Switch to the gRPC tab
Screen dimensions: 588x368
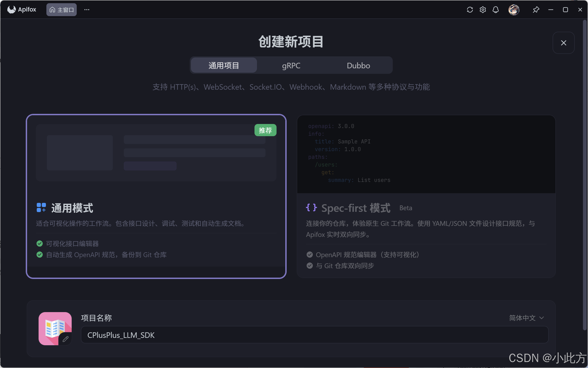pos(291,65)
